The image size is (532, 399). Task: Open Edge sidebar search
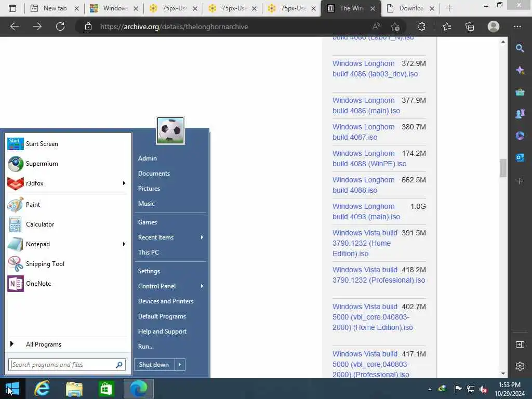pos(520,48)
